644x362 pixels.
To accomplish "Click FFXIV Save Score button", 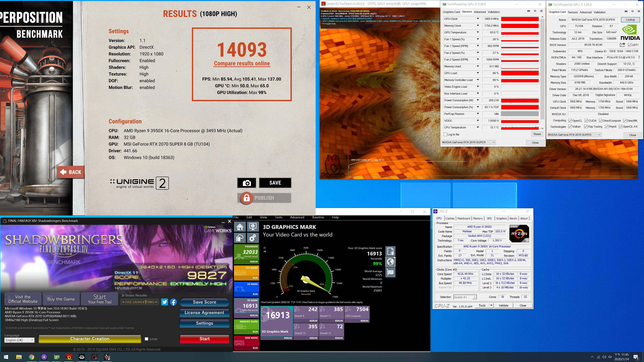I will click(x=204, y=302).
